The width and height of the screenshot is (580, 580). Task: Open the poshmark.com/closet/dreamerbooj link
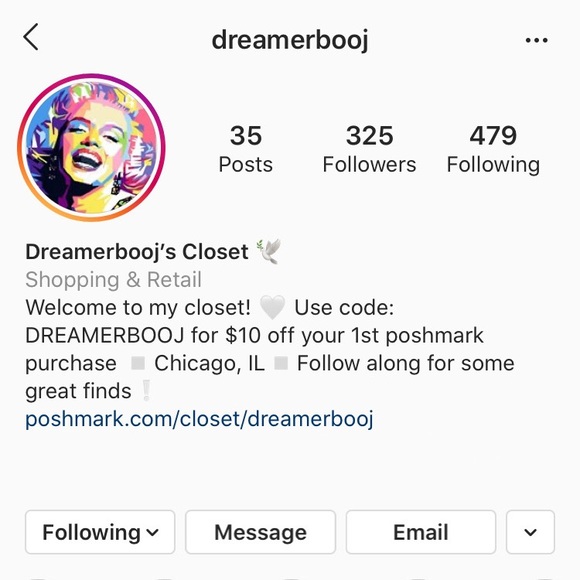[199, 419]
